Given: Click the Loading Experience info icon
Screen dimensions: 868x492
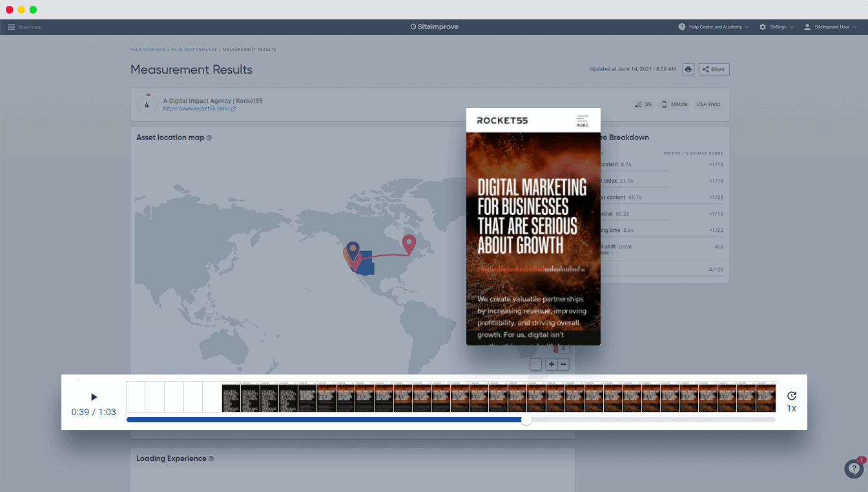Looking at the screenshot, I should pyautogui.click(x=211, y=459).
